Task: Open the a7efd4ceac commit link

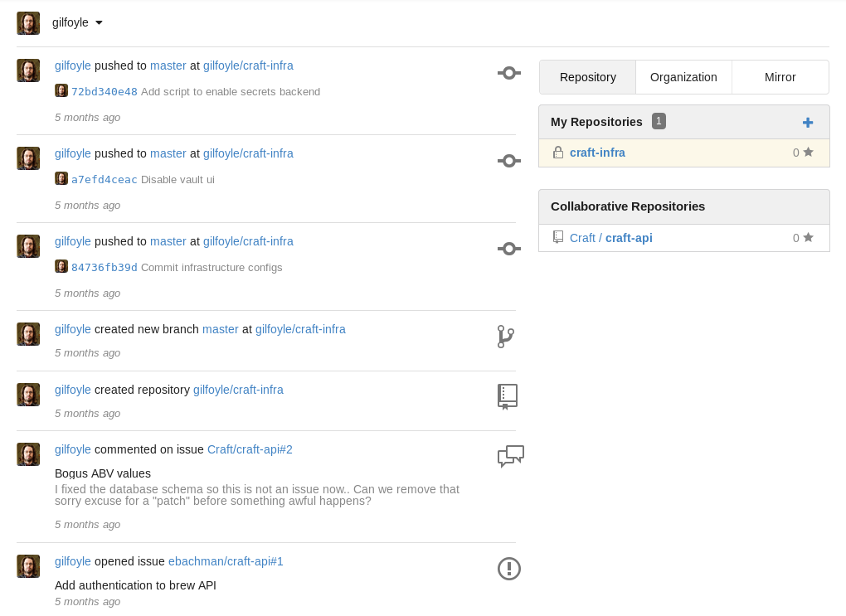Action: pyautogui.click(x=105, y=180)
